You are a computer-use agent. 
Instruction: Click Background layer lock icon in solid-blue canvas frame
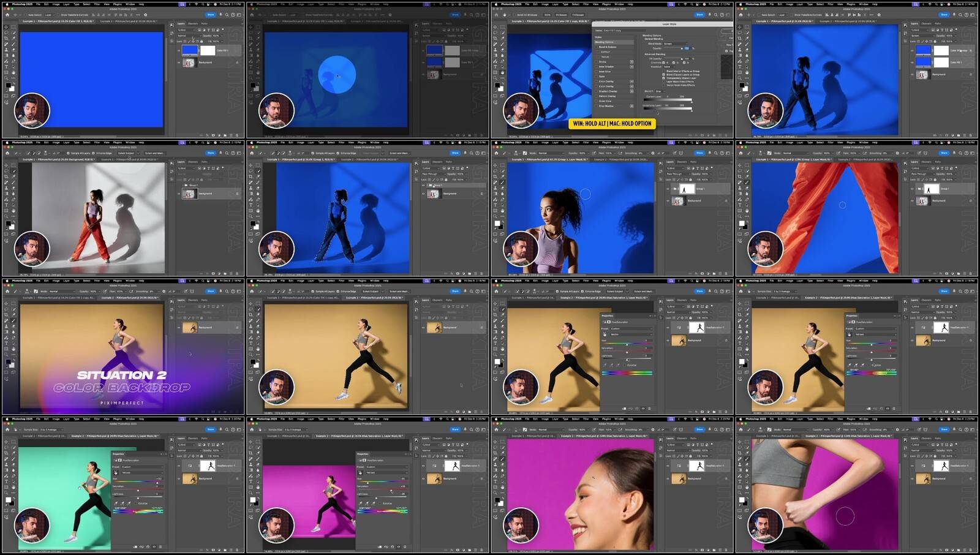click(237, 62)
